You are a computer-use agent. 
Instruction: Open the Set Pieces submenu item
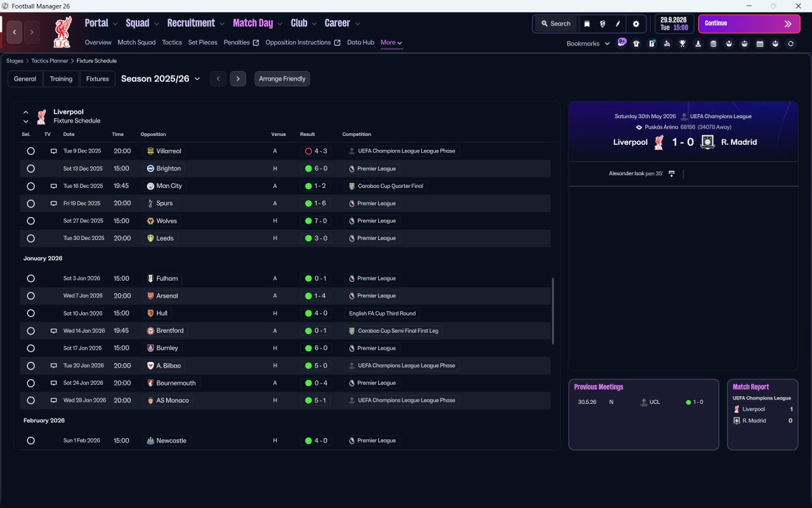(202, 43)
